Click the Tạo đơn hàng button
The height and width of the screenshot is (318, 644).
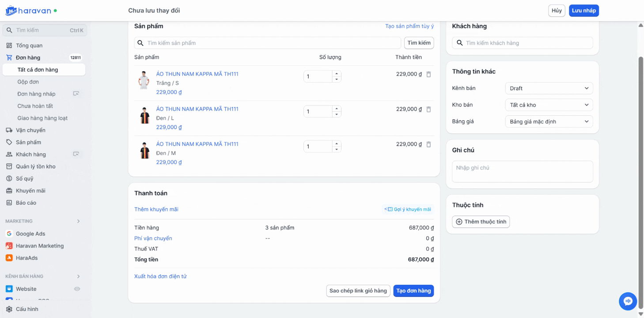pyautogui.click(x=413, y=291)
